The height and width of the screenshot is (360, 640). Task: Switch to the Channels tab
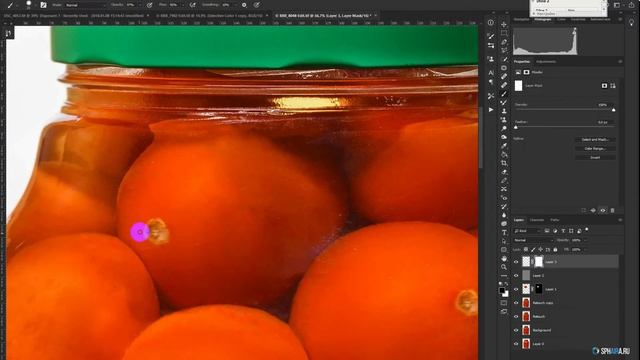(537, 220)
